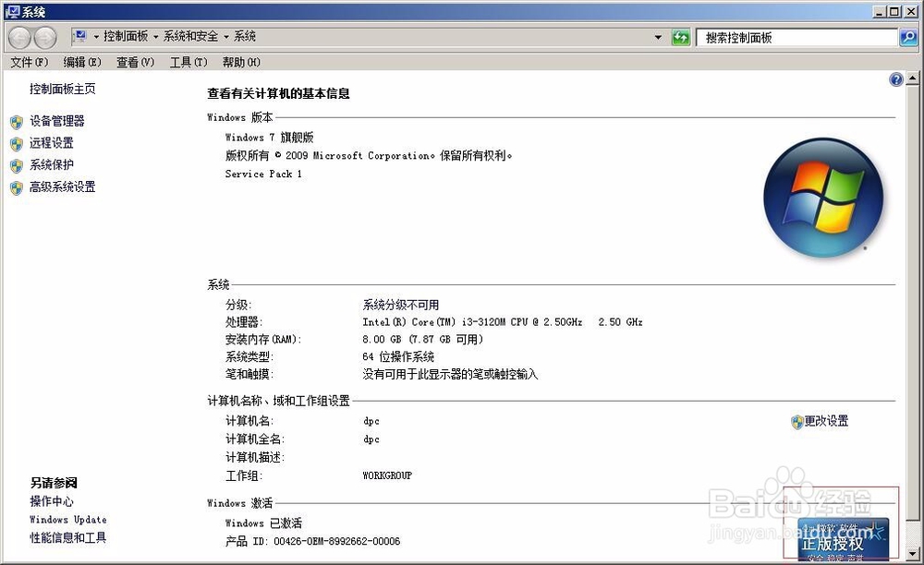Open Windows Update link in sidebar
Screen dimensions: 924x565
(68, 520)
